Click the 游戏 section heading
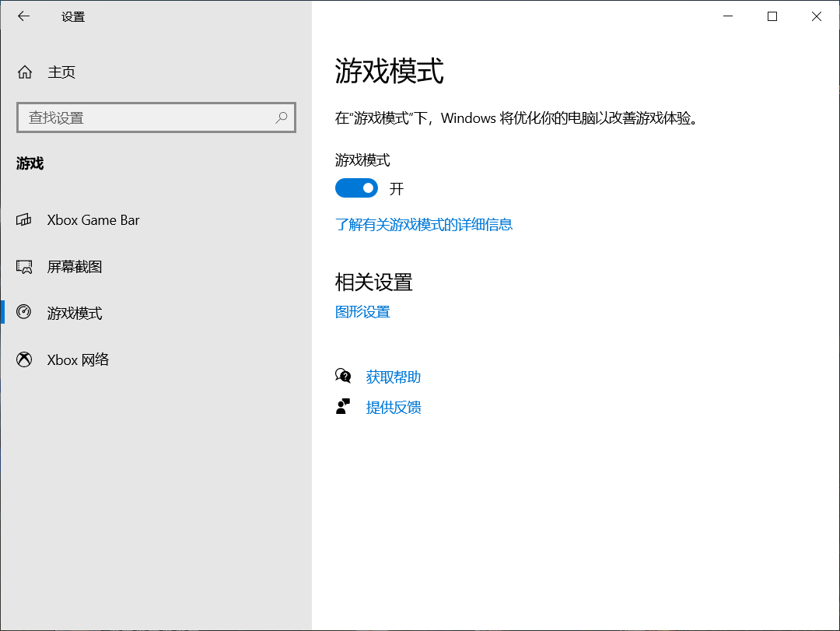The height and width of the screenshot is (631, 840). tap(30, 163)
